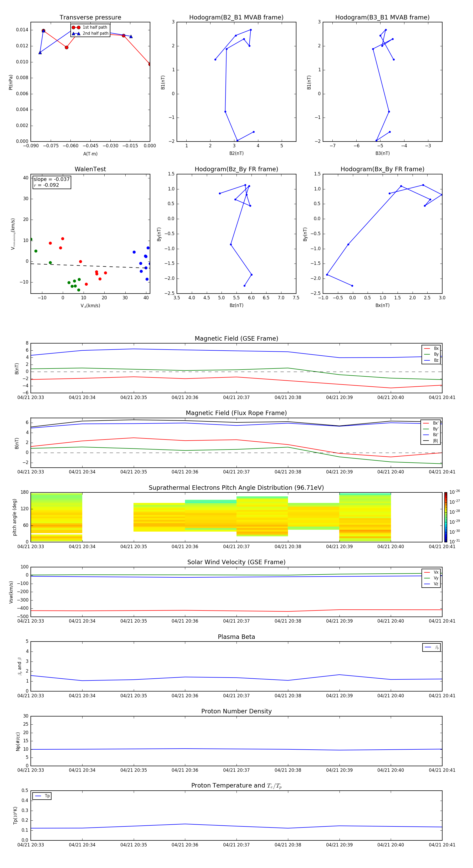The height and width of the screenshot is (868, 473).
Task: Click the 'A(T·m)' x-axis label
Action: pyautogui.click(x=90, y=154)
